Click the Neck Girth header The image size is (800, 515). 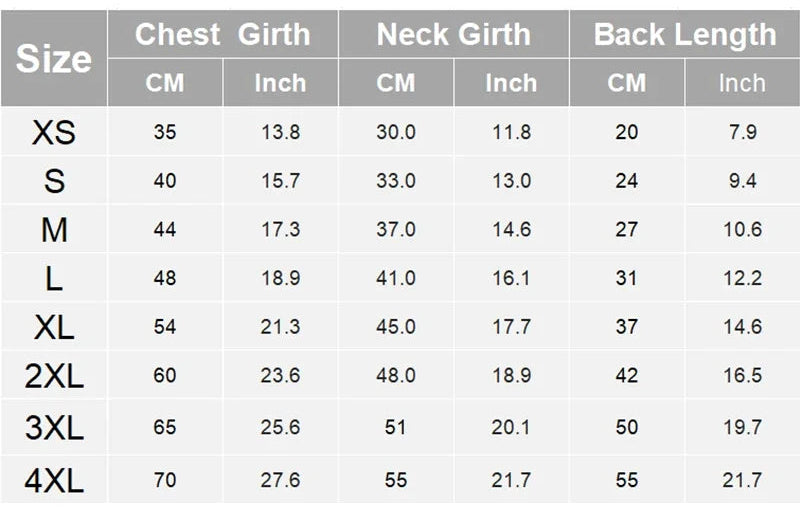click(x=453, y=35)
